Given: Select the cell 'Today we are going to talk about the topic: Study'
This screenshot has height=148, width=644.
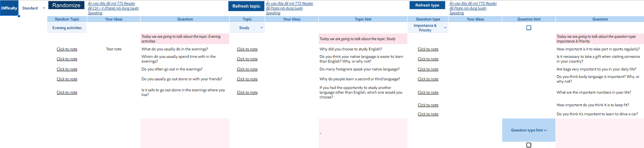Looking at the screenshot, I should (363, 39).
